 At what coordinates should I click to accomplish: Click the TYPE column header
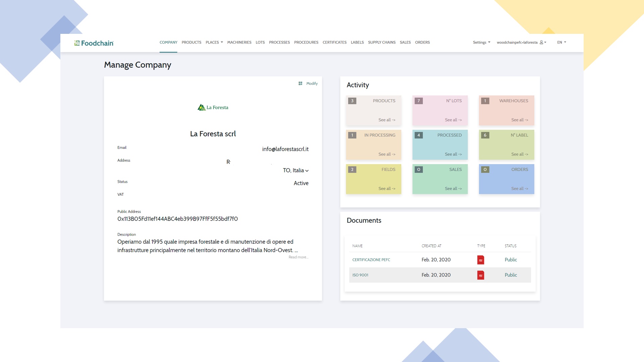click(481, 246)
